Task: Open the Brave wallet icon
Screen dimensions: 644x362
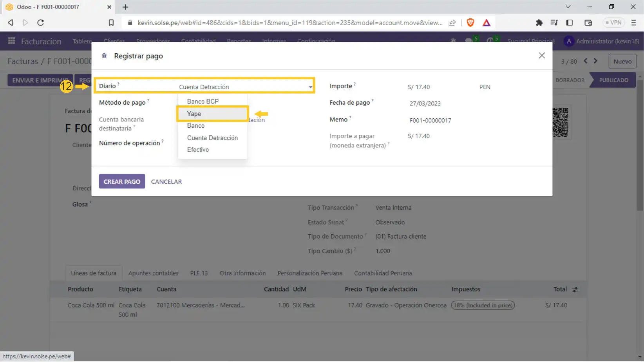Action: click(x=588, y=23)
